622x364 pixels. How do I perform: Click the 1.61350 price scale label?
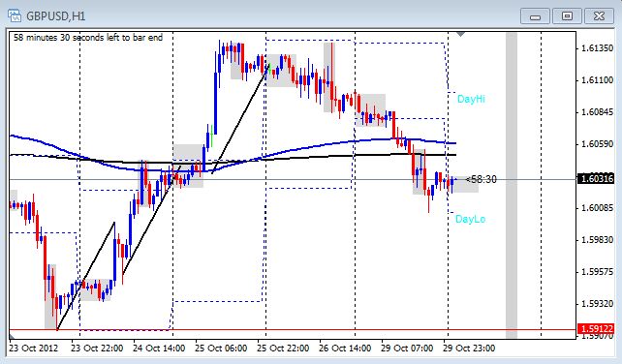click(x=597, y=48)
